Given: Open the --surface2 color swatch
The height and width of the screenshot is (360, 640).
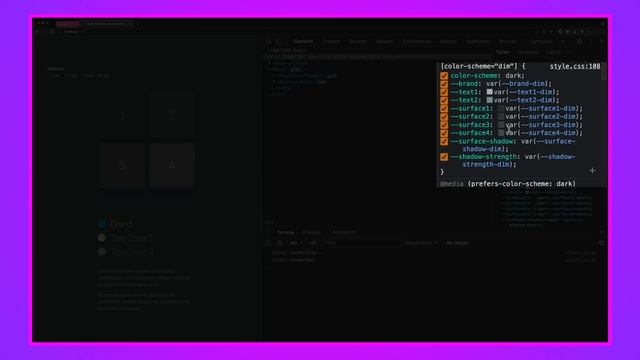Looking at the screenshot, I should (x=501, y=116).
